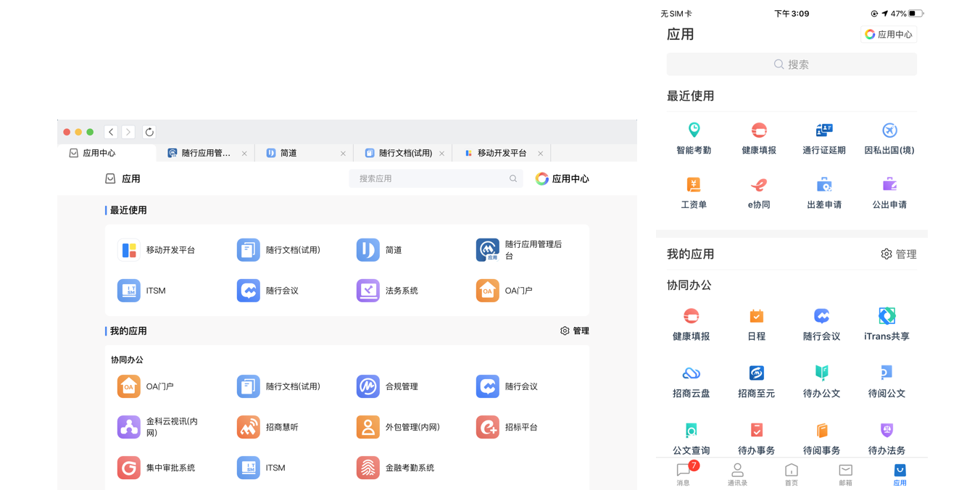The width and height of the screenshot is (980, 490).
Task: Tap the mobile 应用中心 button
Action: [x=888, y=34]
